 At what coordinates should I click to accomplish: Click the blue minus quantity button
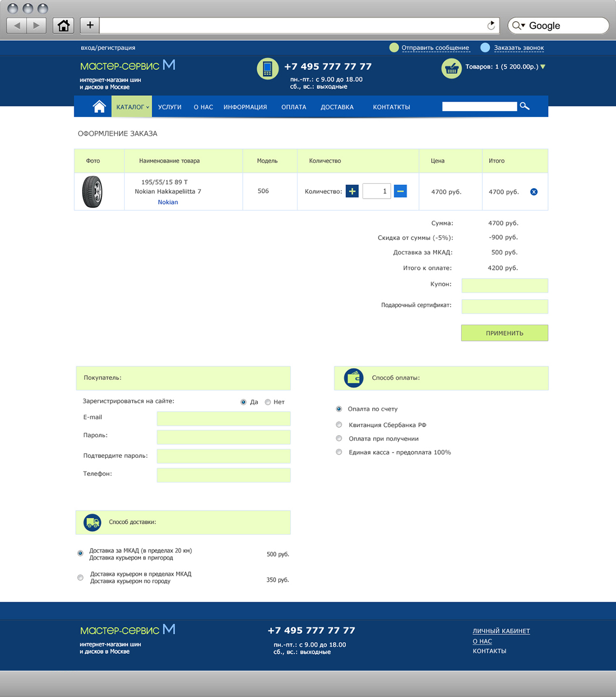pyautogui.click(x=400, y=191)
